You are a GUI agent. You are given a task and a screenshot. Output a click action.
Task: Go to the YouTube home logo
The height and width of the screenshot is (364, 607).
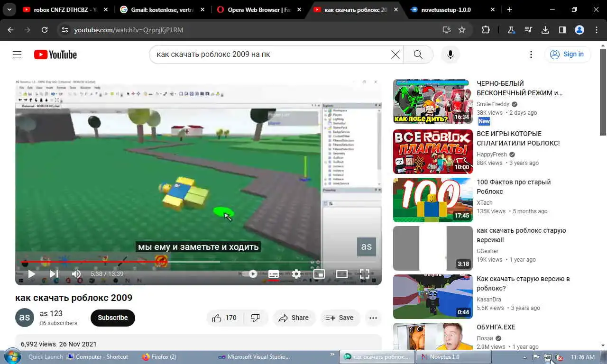point(55,55)
